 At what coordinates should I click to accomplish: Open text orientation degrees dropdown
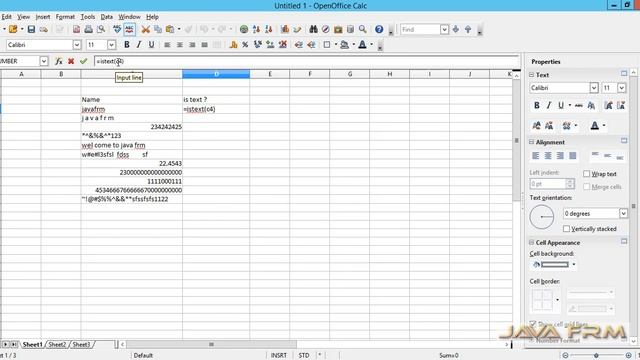[623, 213]
